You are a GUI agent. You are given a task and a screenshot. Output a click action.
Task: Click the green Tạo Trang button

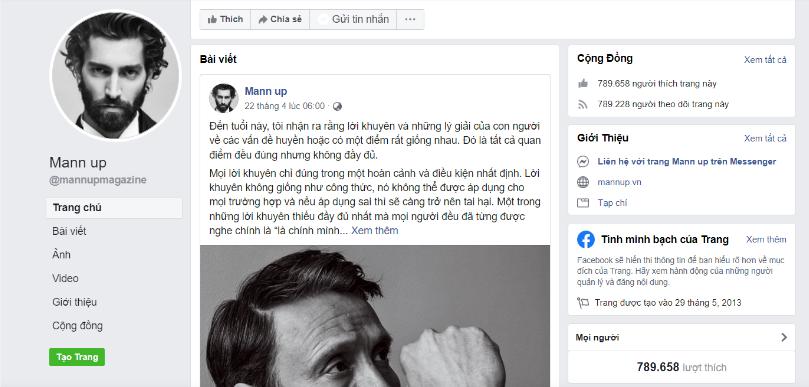click(x=77, y=357)
